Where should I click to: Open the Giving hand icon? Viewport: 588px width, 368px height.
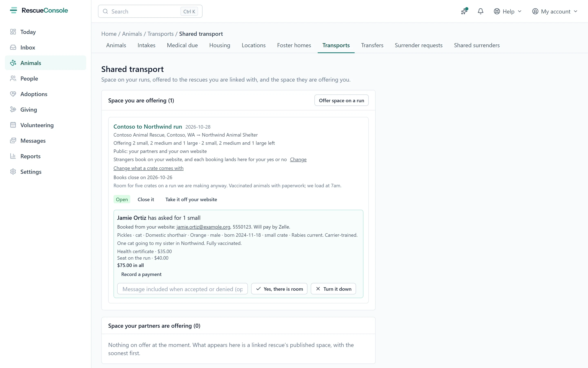coord(13,110)
